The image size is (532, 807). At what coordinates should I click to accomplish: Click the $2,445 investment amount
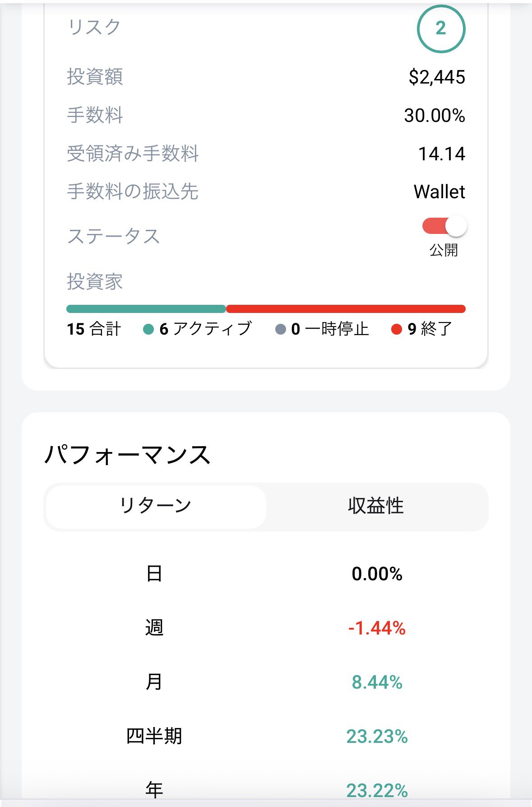[x=437, y=77]
